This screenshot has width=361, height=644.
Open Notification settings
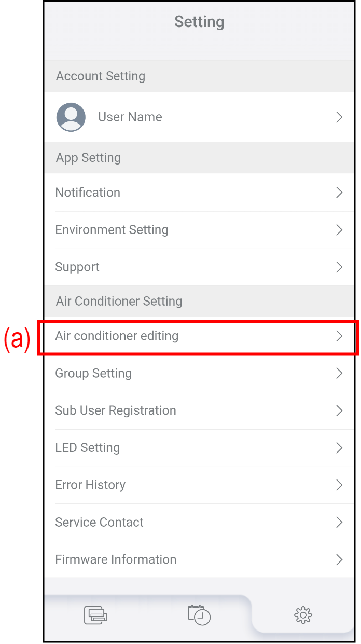click(x=88, y=193)
